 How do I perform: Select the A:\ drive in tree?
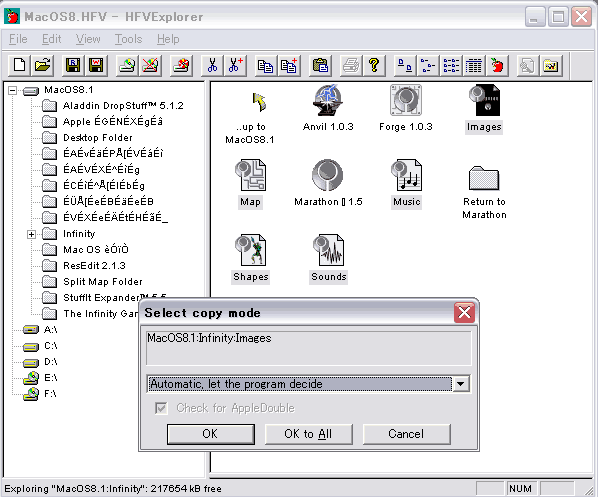pos(50,330)
